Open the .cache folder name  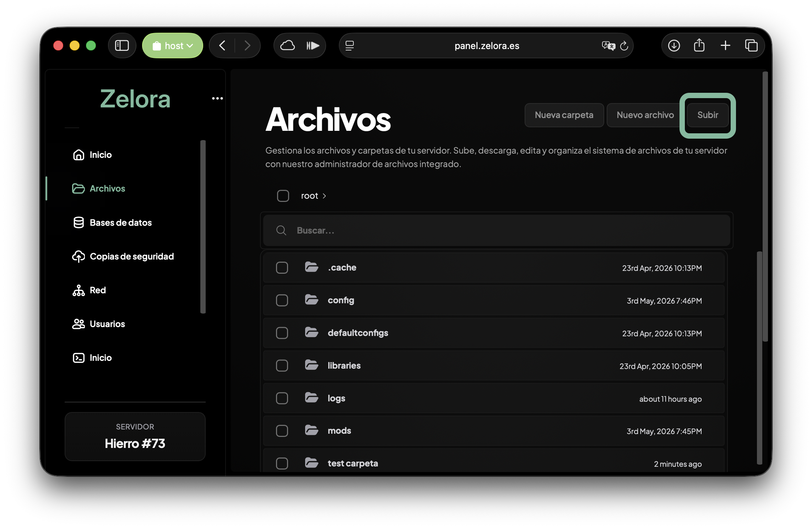click(342, 267)
